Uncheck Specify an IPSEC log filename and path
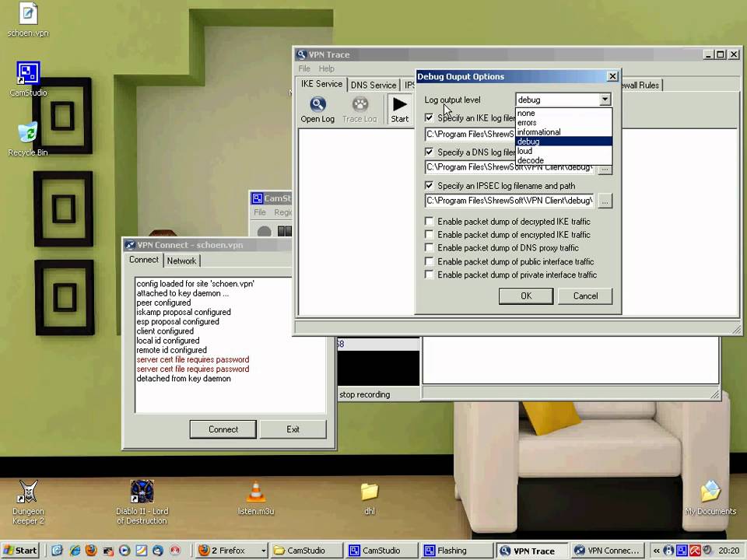 430,186
